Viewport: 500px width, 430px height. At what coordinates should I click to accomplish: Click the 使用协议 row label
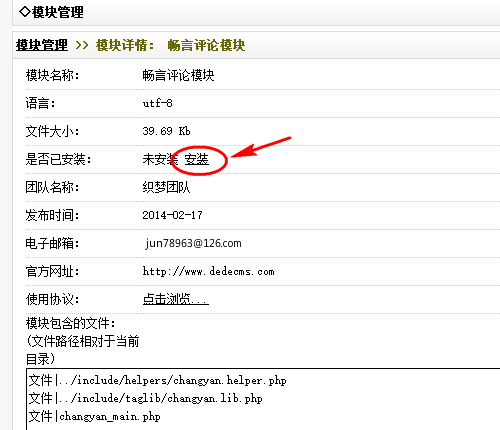point(52,299)
